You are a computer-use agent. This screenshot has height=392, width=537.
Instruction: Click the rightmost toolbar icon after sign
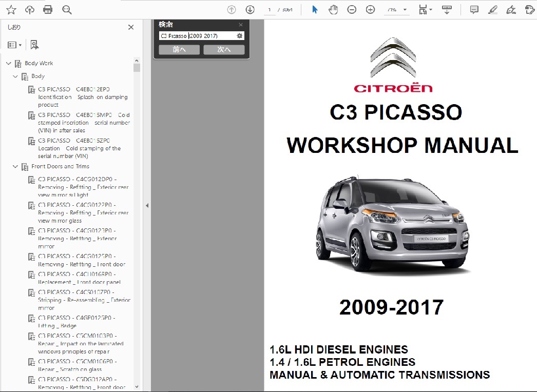529,10
